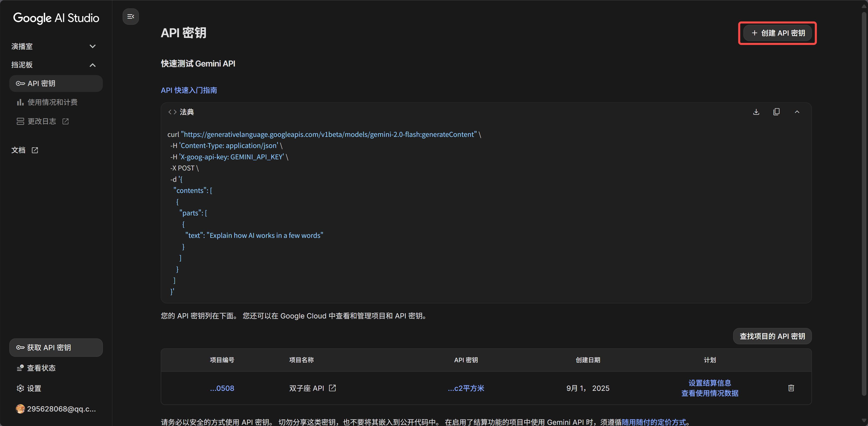Download the code snippet
The width and height of the screenshot is (868, 426).
pos(756,112)
